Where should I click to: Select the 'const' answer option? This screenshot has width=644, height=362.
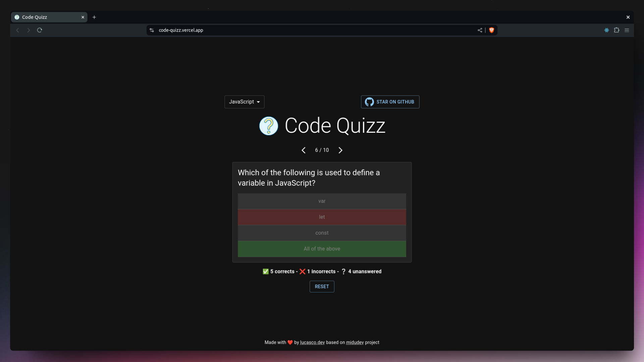[322, 233]
